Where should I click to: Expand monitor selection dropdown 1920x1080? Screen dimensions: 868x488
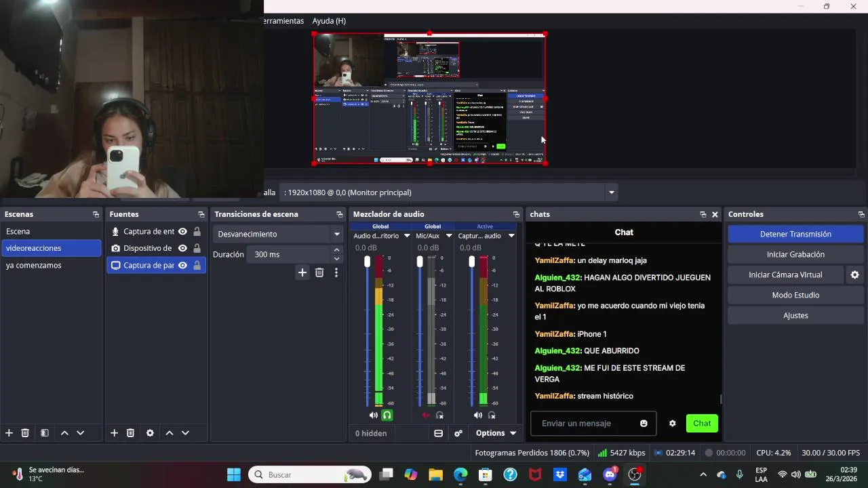[612, 192]
